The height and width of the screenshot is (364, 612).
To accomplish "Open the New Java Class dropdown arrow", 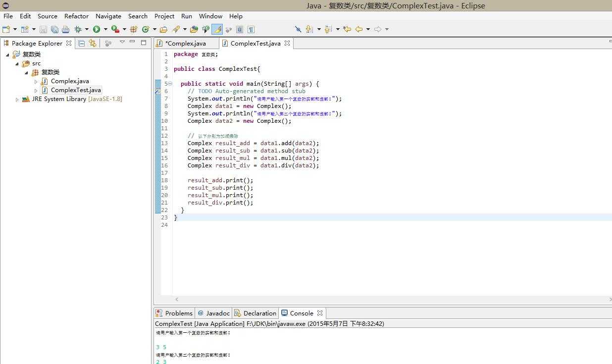I will 154,29.
